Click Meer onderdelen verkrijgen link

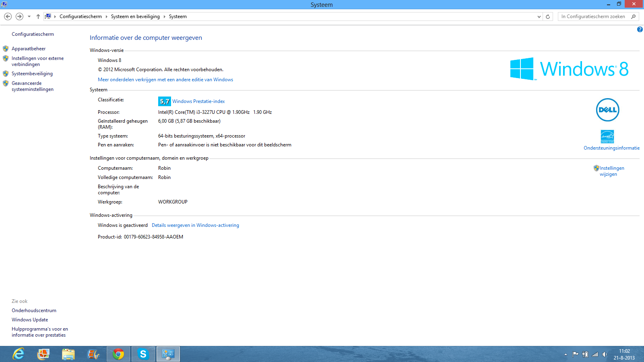coord(165,80)
